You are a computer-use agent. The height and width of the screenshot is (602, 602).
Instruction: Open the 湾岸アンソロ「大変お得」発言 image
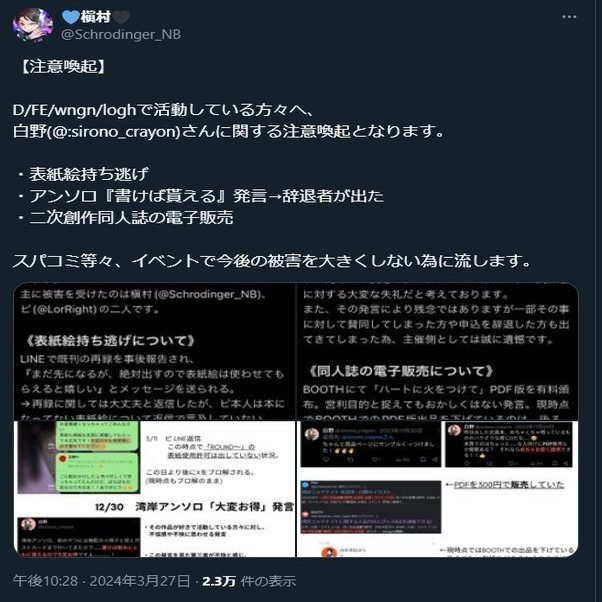pyautogui.click(x=155, y=489)
